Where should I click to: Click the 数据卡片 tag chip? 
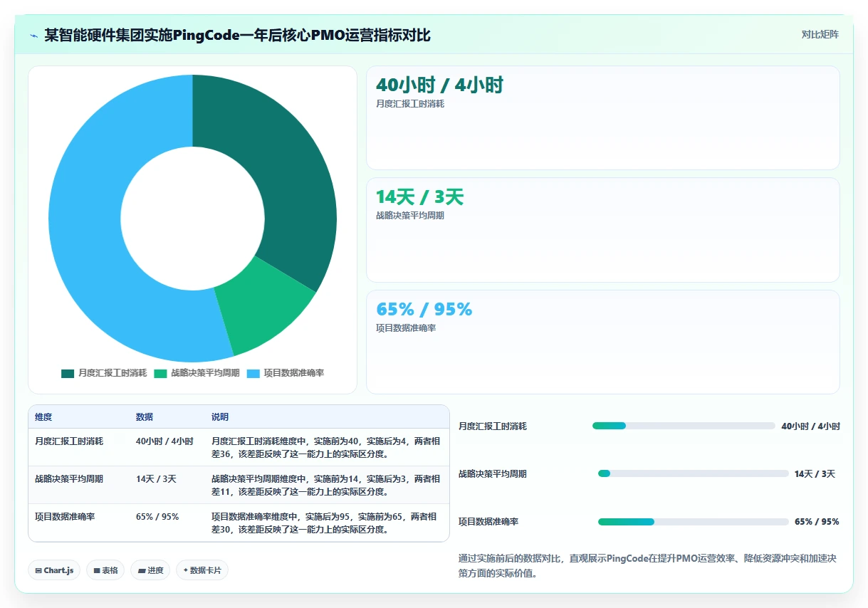click(x=202, y=570)
